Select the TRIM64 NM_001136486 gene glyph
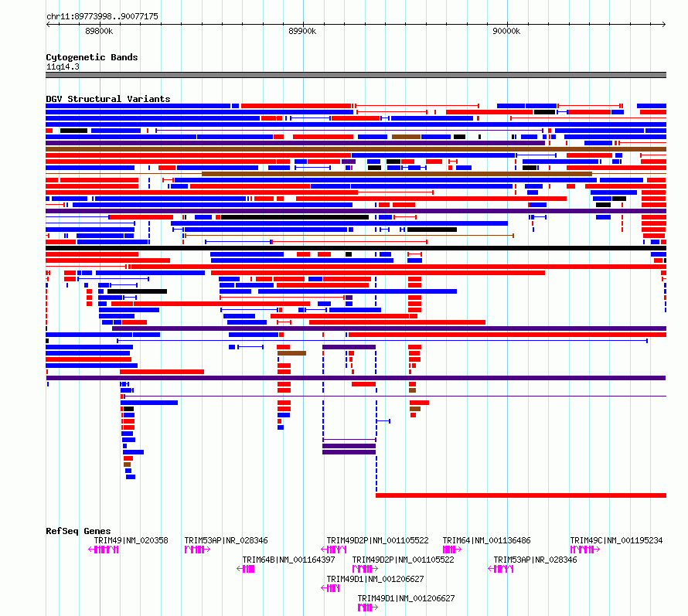688x616 pixels. pyautogui.click(x=452, y=550)
